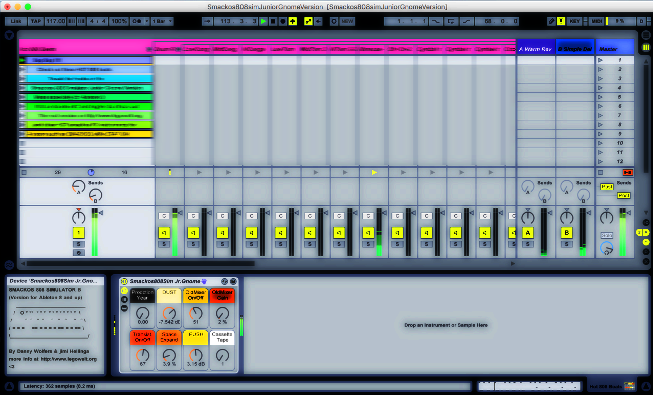
Task: Click the DUST macro knob
Action: point(169,313)
